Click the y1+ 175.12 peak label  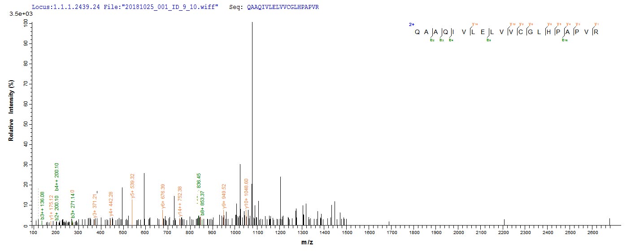(52, 207)
